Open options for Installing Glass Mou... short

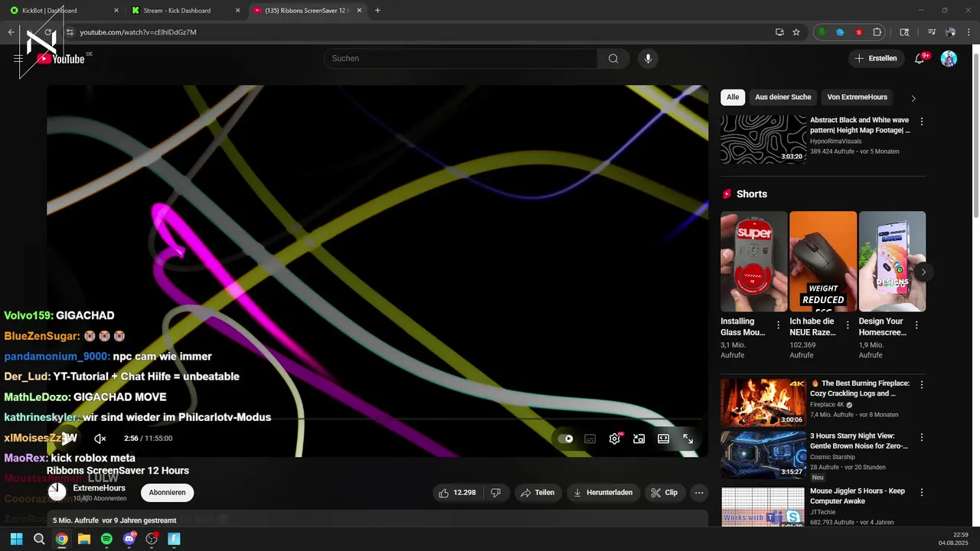[x=779, y=325]
